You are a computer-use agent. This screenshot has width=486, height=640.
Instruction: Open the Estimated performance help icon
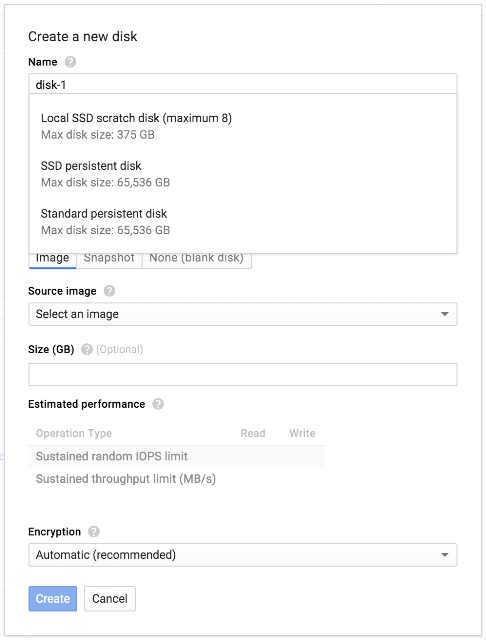point(158,404)
